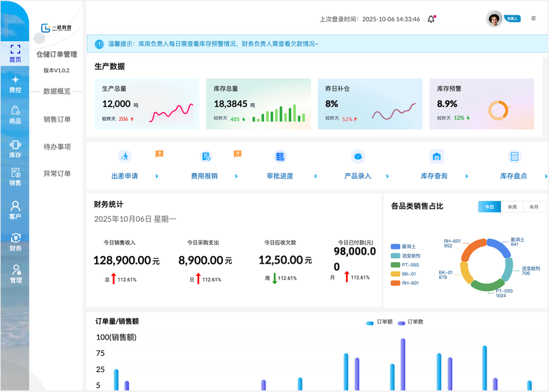The height and width of the screenshot is (392, 549).
Task: Click the 出差申请 shortcut icon
Action: coord(124,157)
